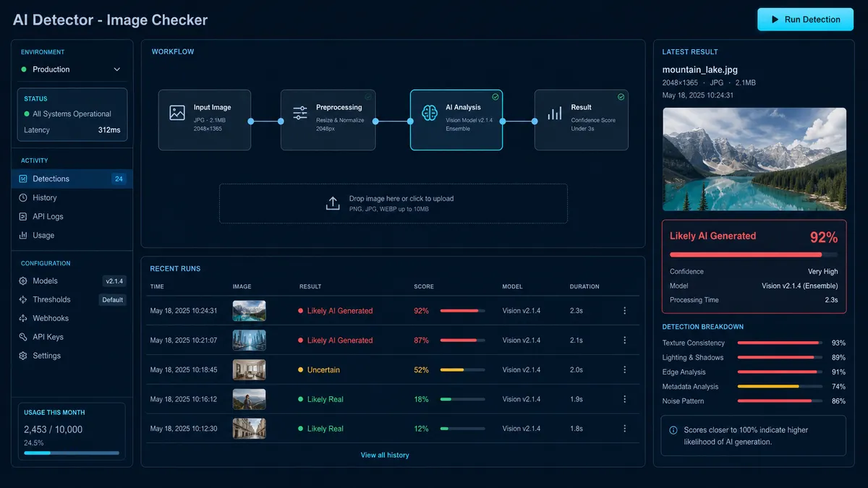Click the Input Image picture icon

(x=177, y=113)
